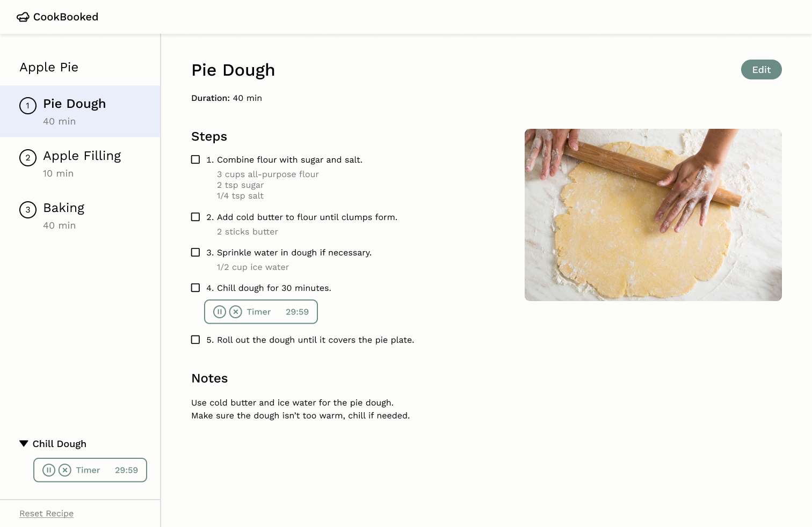This screenshot has height=527, width=812.
Task: Cancel the sidebar Chill Dough timer
Action: click(x=65, y=470)
